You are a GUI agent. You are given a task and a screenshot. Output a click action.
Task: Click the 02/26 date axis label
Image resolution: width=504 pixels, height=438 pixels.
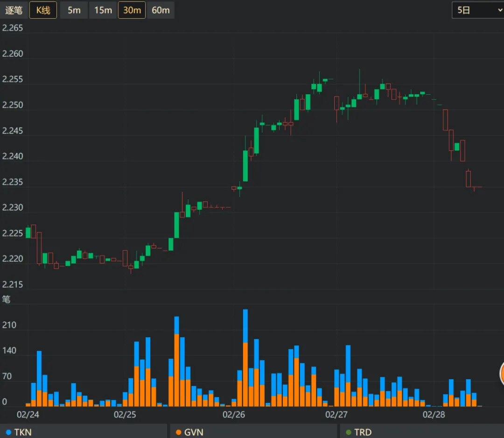click(x=234, y=414)
